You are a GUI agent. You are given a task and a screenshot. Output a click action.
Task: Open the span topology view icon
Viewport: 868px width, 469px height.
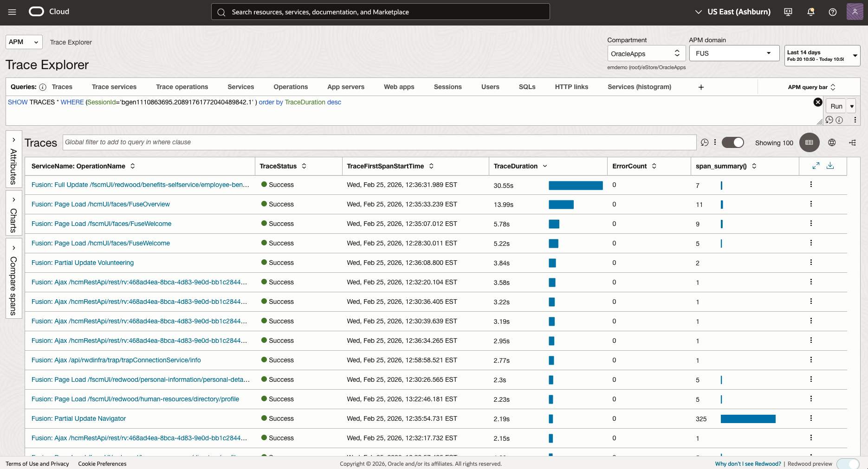[853, 142]
